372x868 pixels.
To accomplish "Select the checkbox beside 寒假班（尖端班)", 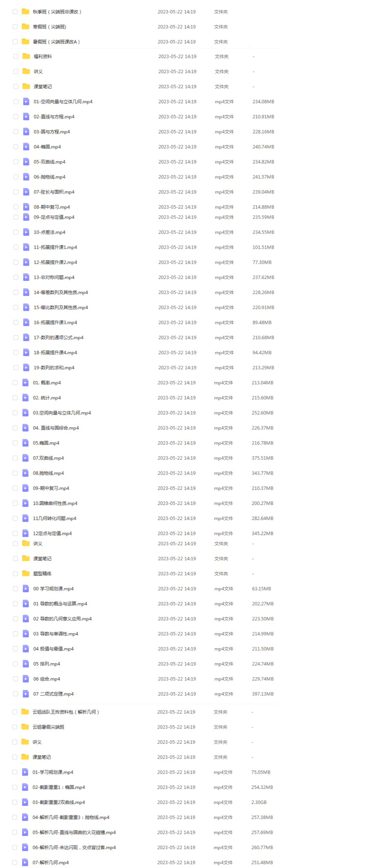I will click(x=15, y=26).
